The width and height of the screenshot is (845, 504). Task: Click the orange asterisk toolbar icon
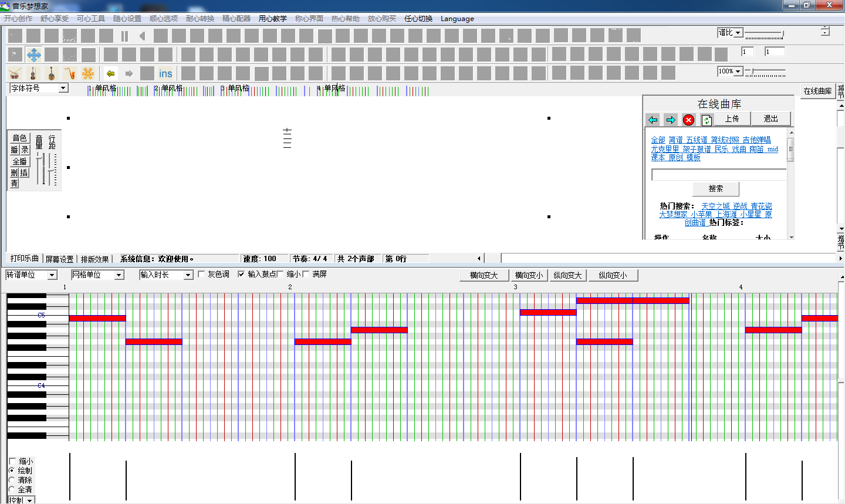click(88, 73)
